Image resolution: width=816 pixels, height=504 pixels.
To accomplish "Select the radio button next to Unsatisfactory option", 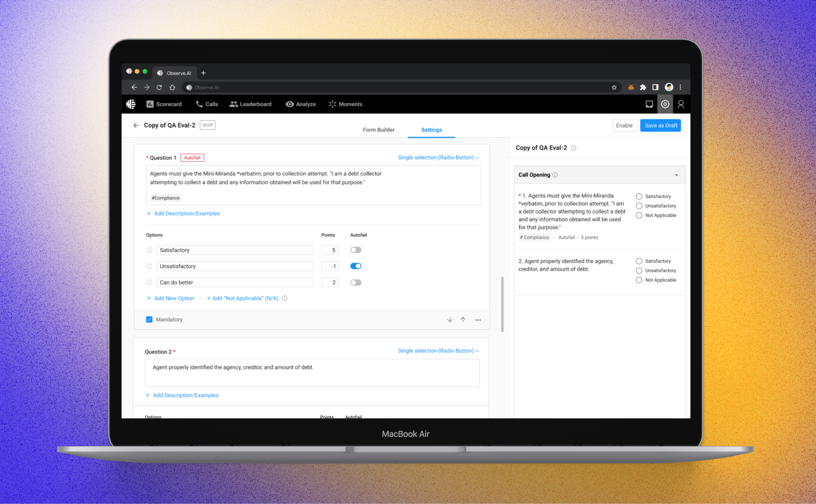I will 149,266.
